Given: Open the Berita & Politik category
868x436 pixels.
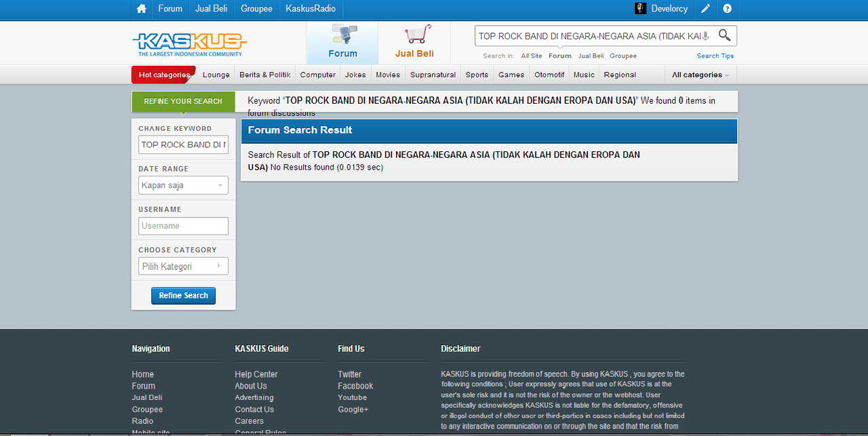Looking at the screenshot, I should tap(265, 75).
